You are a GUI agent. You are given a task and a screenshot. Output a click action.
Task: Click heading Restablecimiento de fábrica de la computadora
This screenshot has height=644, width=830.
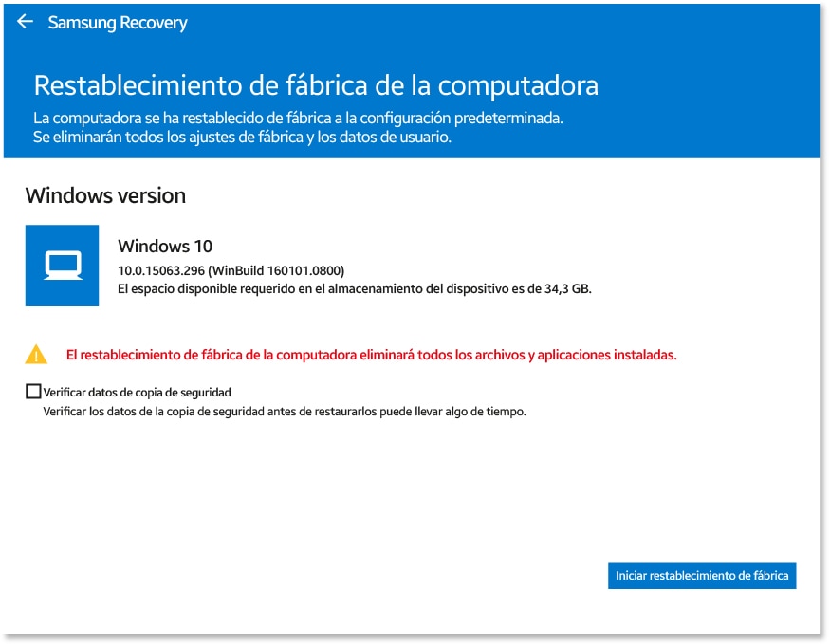point(316,85)
